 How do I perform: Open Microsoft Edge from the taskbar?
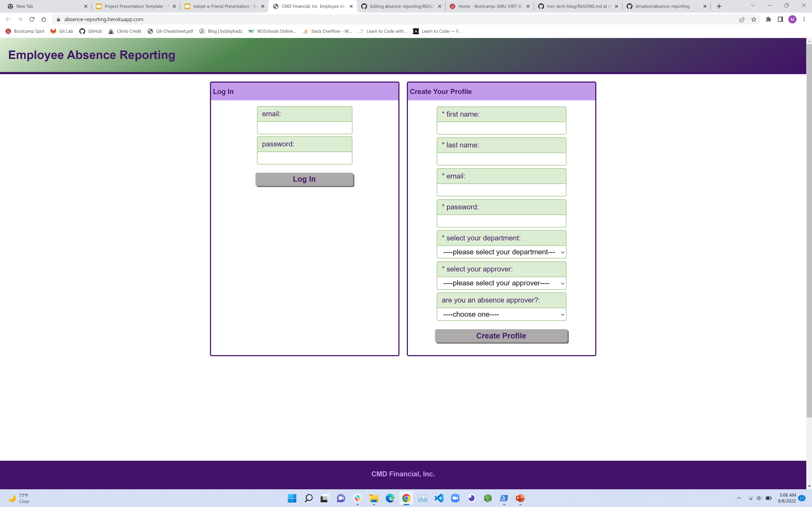pos(390,498)
